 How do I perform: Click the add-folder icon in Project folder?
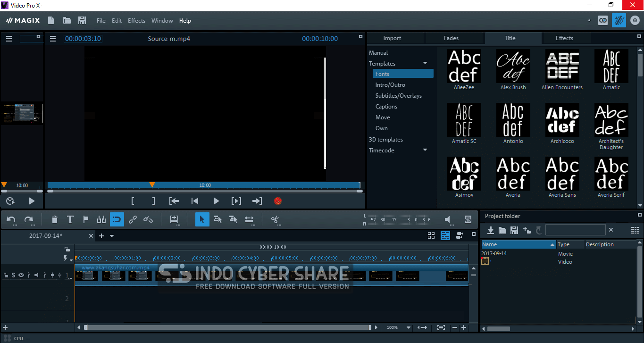(x=527, y=230)
